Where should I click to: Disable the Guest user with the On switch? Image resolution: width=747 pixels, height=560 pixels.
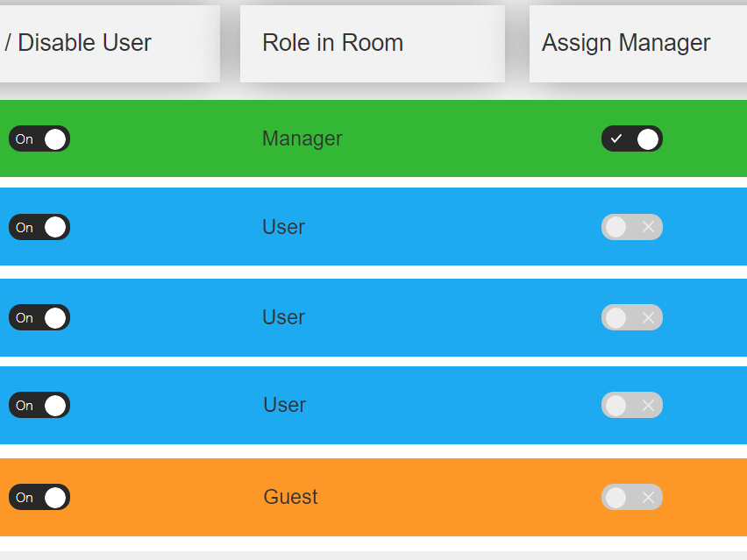click(39, 498)
